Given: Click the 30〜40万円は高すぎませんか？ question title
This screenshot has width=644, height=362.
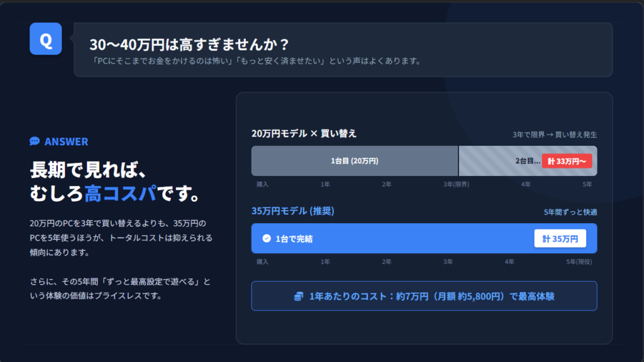Looking at the screenshot, I should (x=189, y=45).
